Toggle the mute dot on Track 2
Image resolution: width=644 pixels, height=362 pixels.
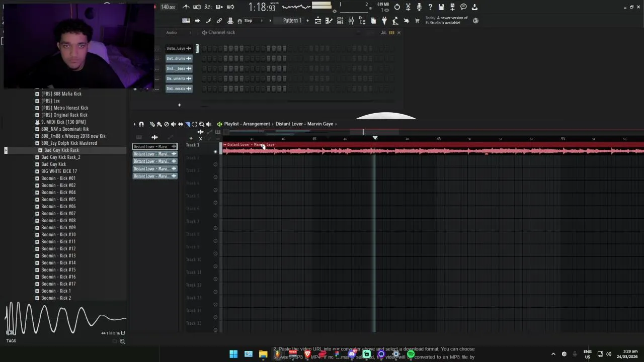(x=215, y=164)
